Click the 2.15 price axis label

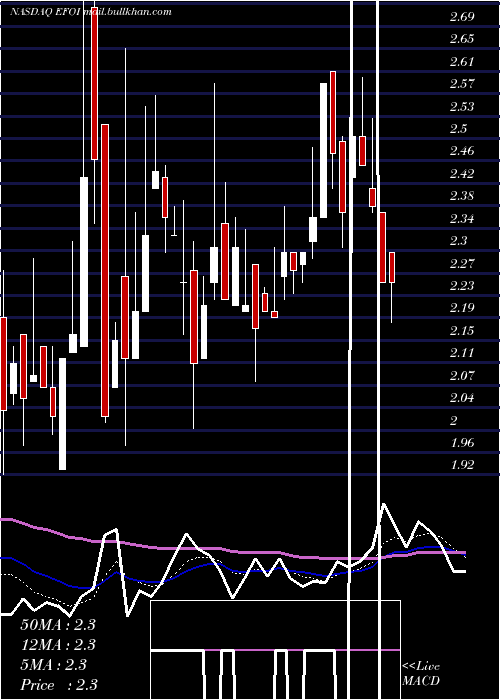click(462, 331)
